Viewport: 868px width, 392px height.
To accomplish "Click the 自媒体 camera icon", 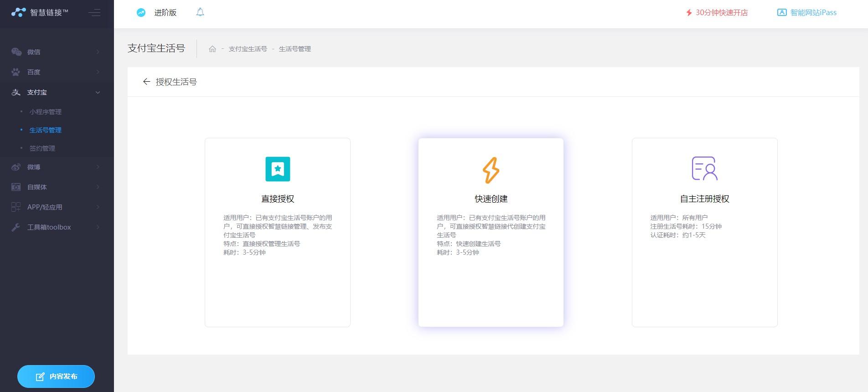I will point(16,187).
